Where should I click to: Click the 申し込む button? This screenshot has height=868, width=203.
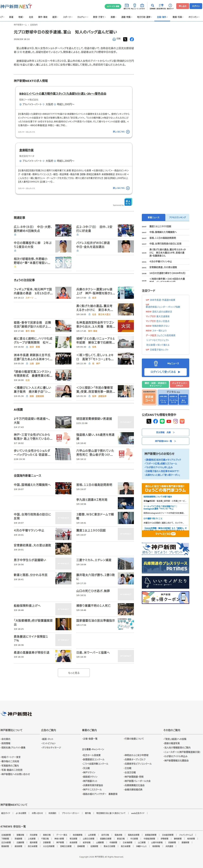click(x=182, y=6)
